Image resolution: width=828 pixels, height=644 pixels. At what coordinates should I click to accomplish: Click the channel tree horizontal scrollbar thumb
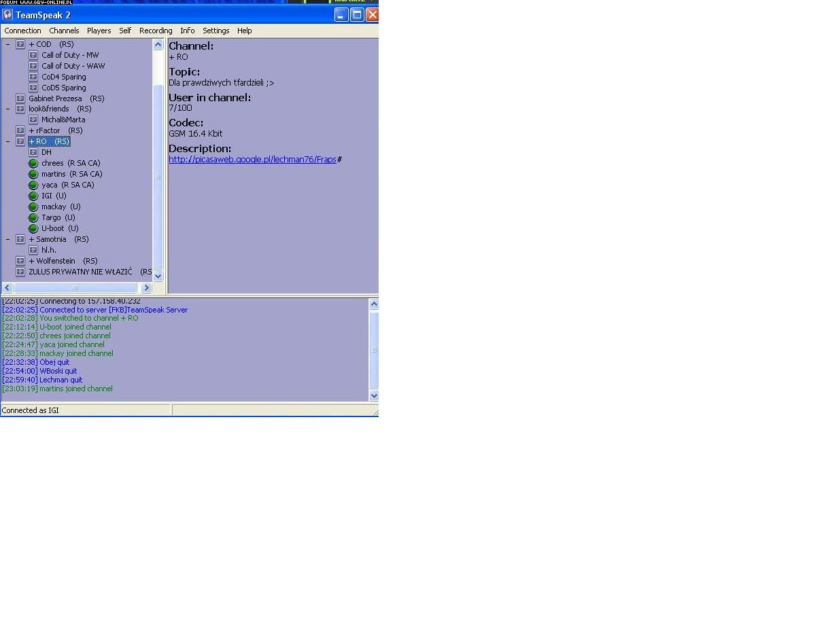click(x=75, y=288)
